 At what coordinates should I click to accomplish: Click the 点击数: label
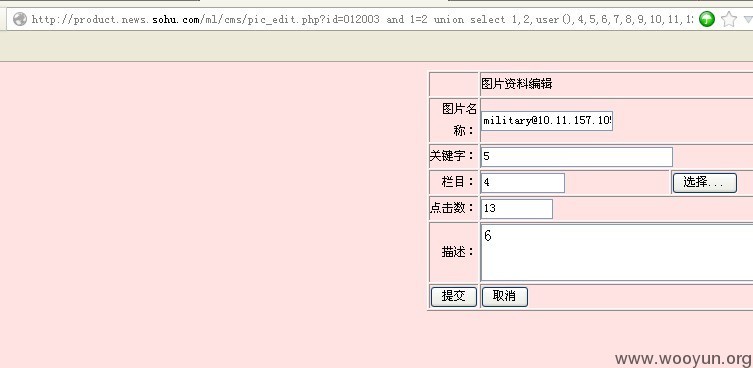452,208
